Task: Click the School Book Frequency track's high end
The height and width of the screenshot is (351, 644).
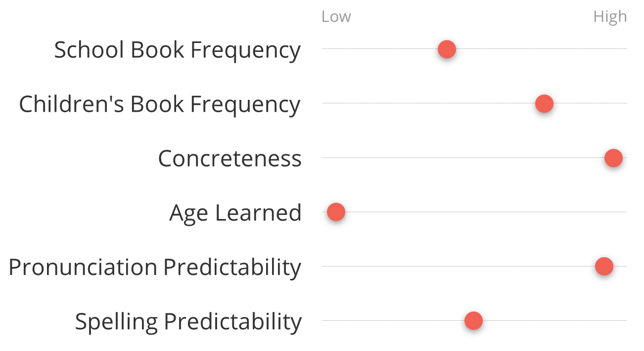Action: point(623,49)
